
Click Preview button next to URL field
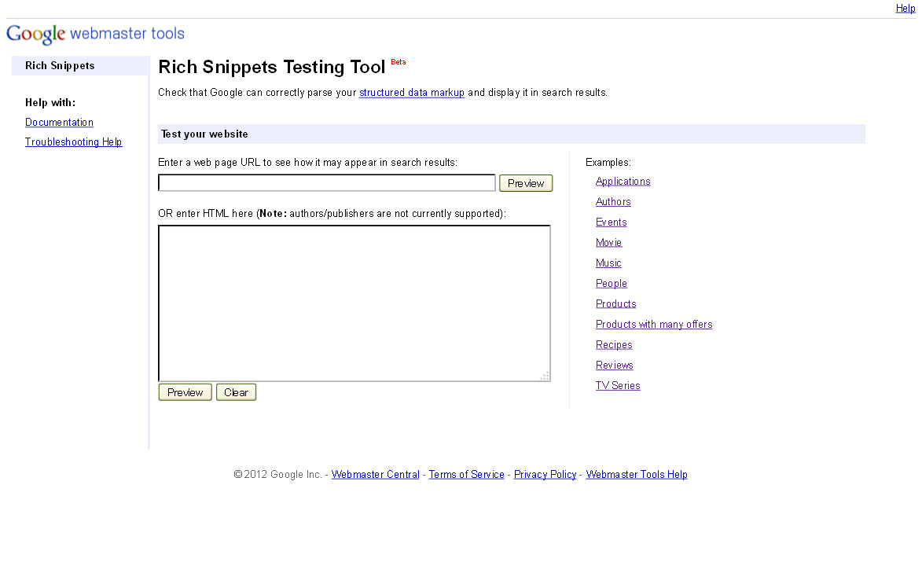[526, 183]
